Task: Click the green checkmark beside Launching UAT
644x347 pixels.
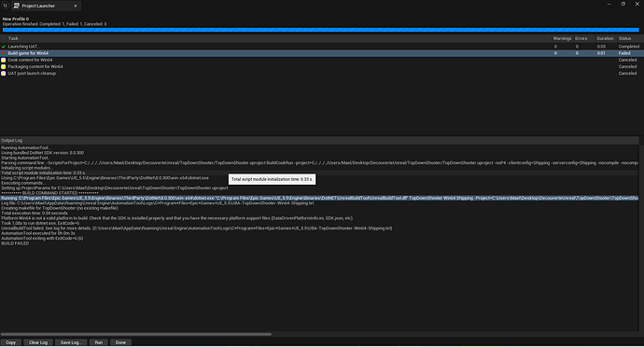Action: 4,47
